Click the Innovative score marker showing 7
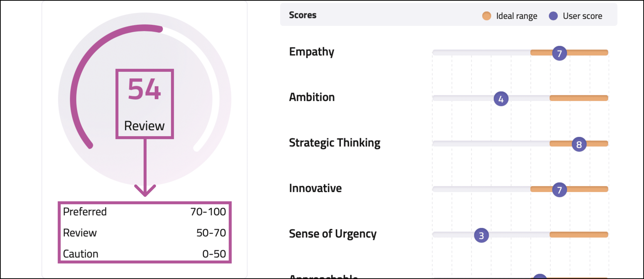 click(559, 190)
